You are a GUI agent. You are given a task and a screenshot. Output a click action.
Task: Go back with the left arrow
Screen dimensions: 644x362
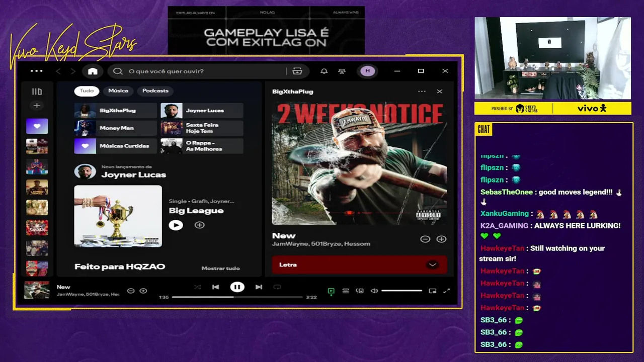(58, 71)
